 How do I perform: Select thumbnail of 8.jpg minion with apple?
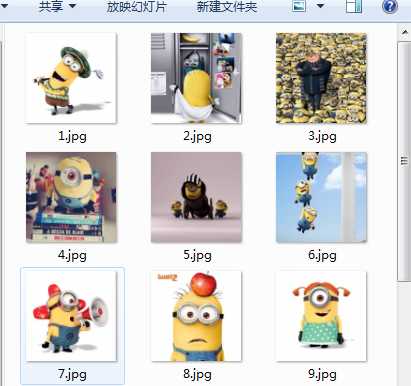(x=196, y=316)
